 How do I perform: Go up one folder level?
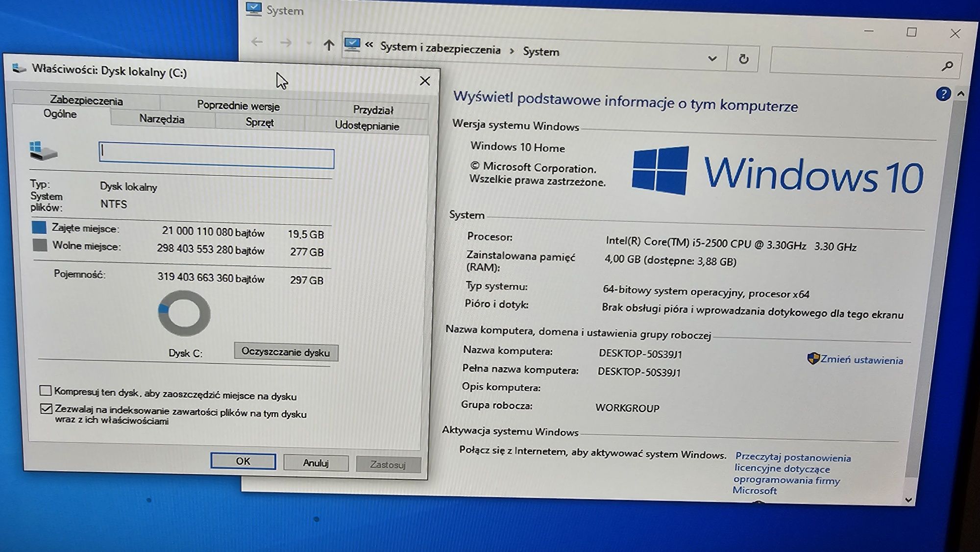[329, 45]
